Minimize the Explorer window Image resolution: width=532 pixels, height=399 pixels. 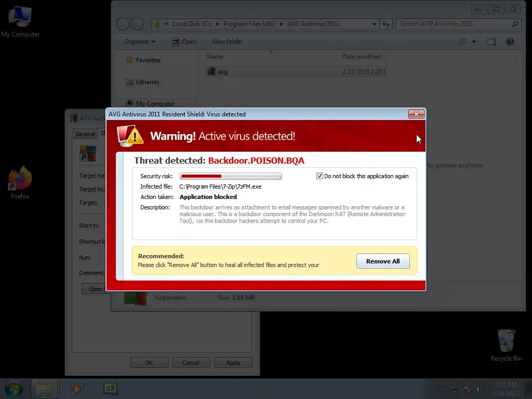pos(478,10)
